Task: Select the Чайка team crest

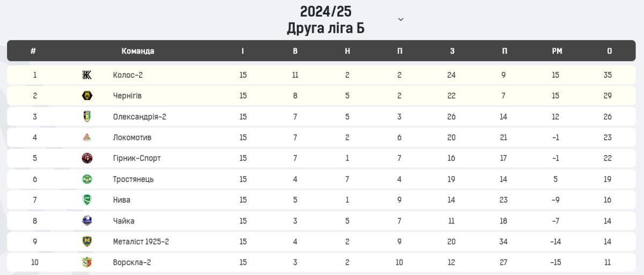Action: (87, 221)
